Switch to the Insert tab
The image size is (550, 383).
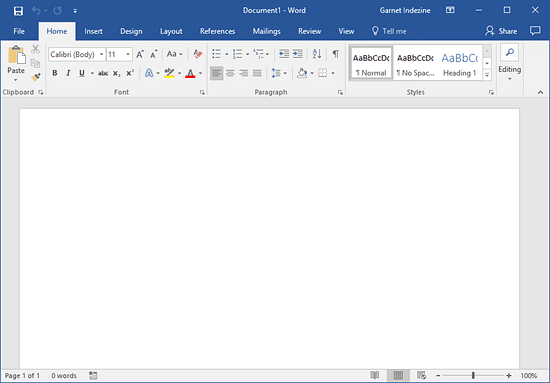point(93,31)
